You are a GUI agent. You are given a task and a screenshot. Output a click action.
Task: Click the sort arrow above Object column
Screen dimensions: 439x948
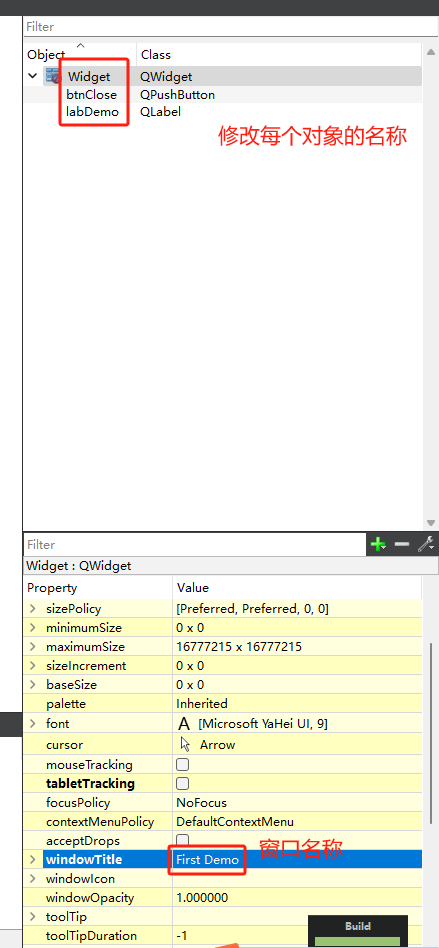(x=80, y=45)
